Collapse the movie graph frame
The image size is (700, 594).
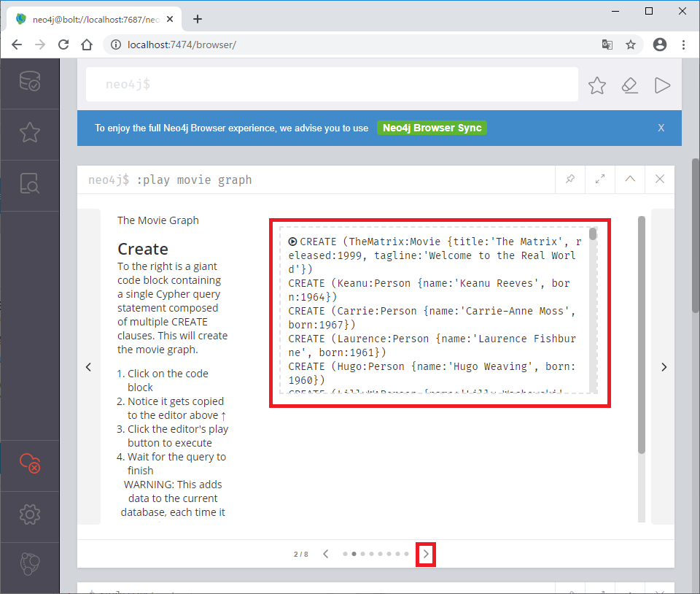coord(630,179)
